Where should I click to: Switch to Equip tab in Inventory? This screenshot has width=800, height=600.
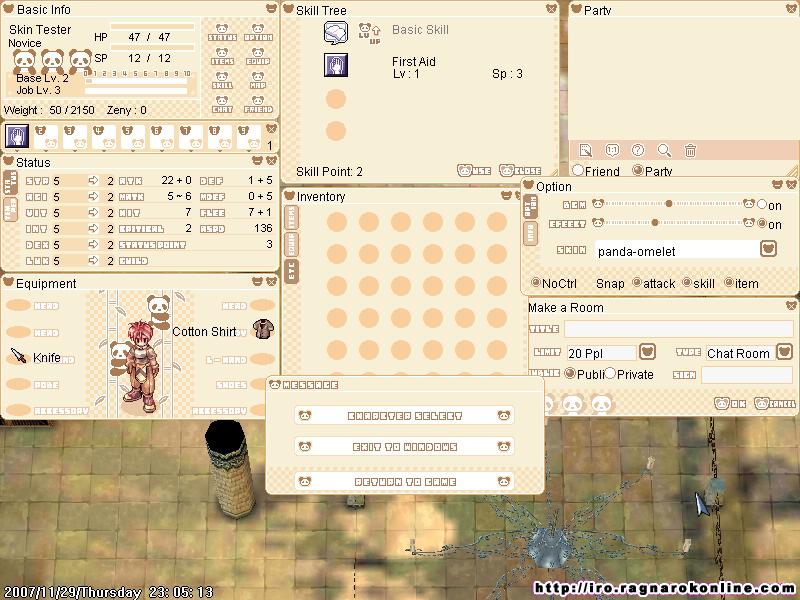[291, 244]
